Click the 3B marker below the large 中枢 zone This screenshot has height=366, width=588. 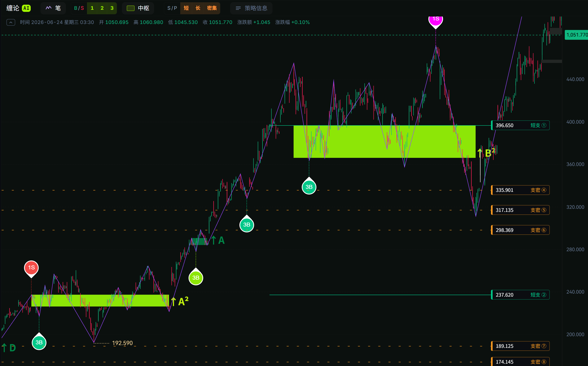click(309, 187)
